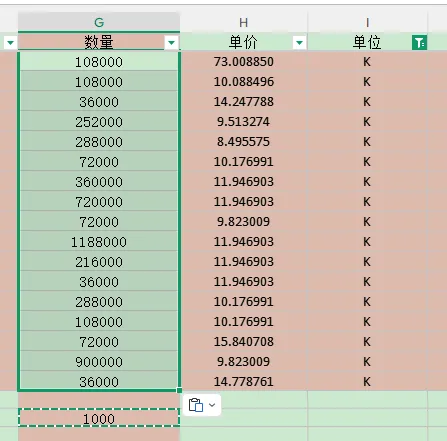Select the copied cell containing 1000
This screenshot has width=447, height=441.
click(x=99, y=418)
